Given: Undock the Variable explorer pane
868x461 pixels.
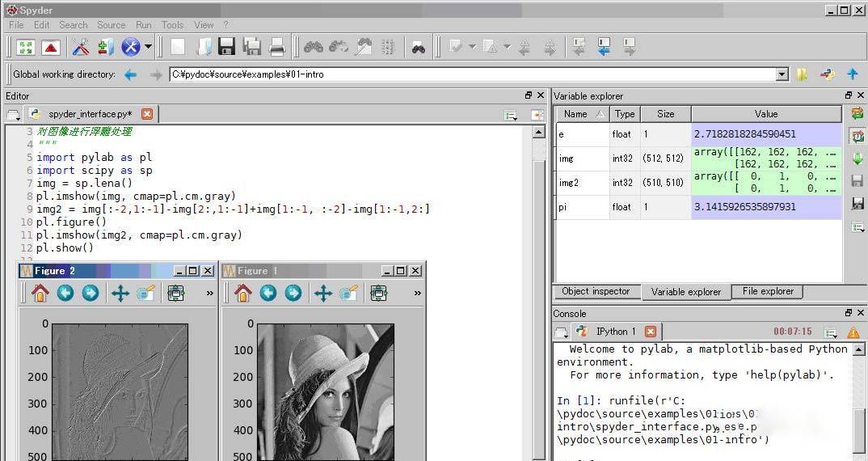Looking at the screenshot, I should (x=849, y=95).
